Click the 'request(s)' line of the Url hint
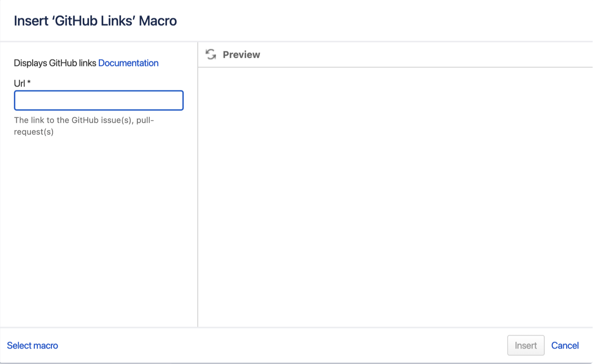The image size is (593, 364). tap(34, 132)
